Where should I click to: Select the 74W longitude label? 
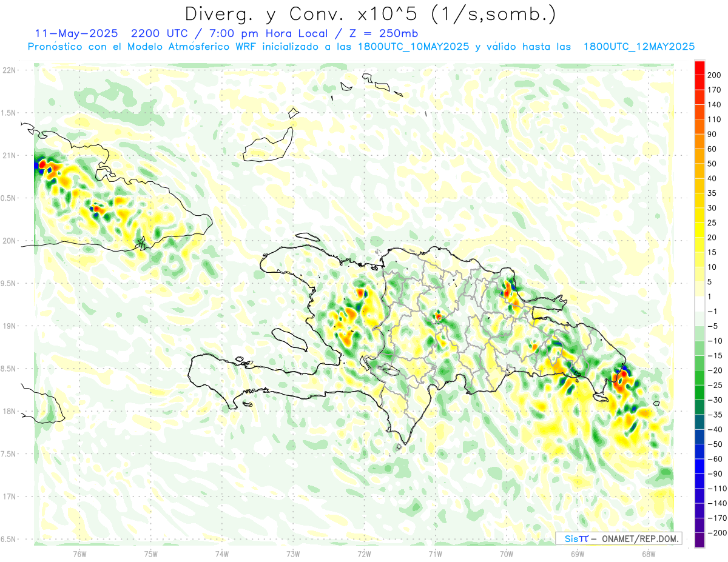pos(221,553)
